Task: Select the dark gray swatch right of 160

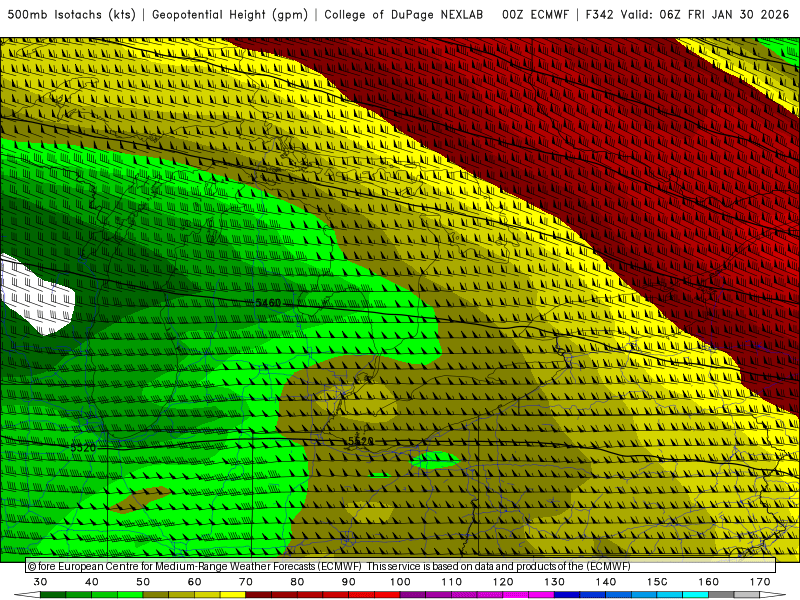Action: [x=721, y=595]
